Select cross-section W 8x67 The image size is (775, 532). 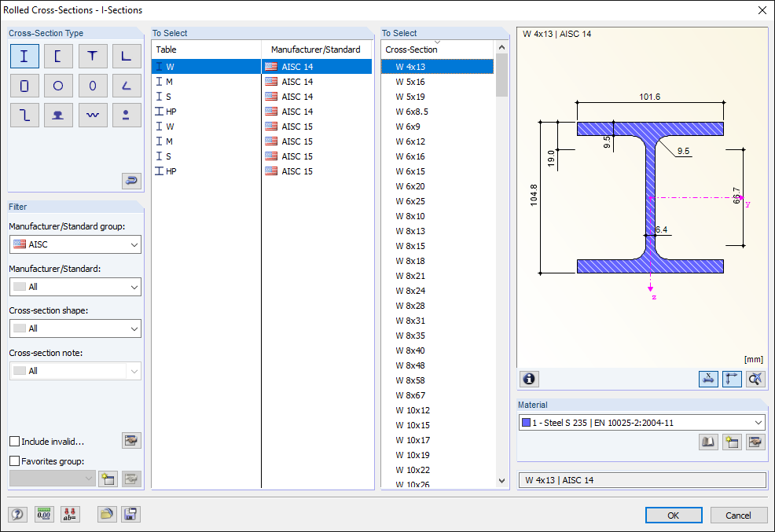click(x=438, y=395)
